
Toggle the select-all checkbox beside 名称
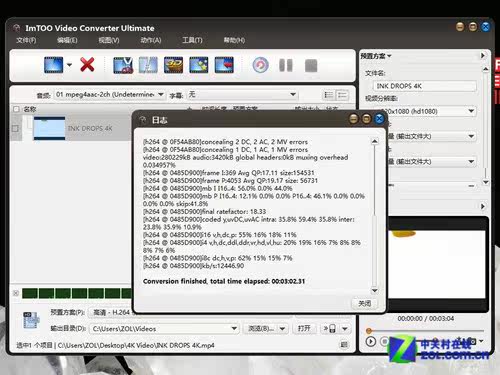pyautogui.click(x=16, y=109)
